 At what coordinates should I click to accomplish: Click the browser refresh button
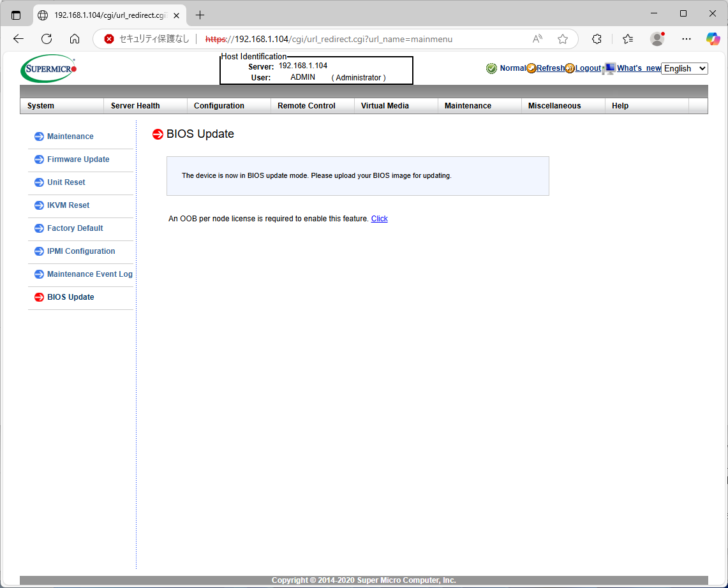(47, 39)
